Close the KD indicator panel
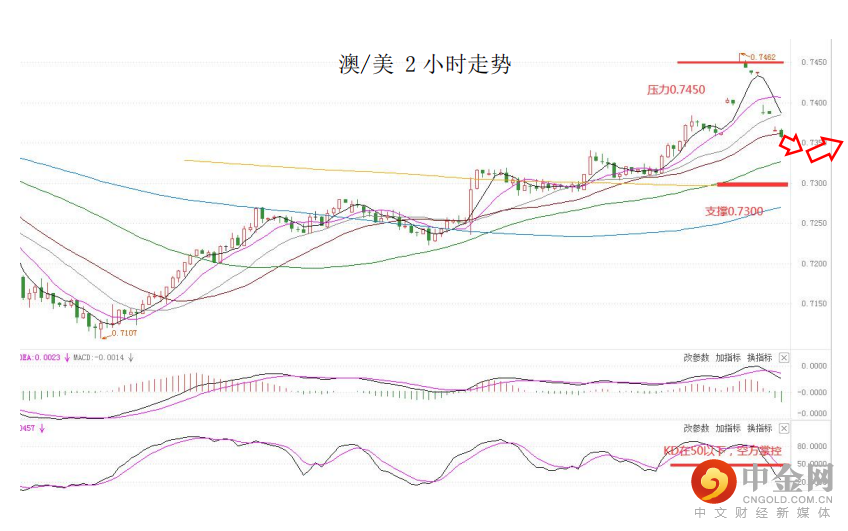 click(784, 427)
